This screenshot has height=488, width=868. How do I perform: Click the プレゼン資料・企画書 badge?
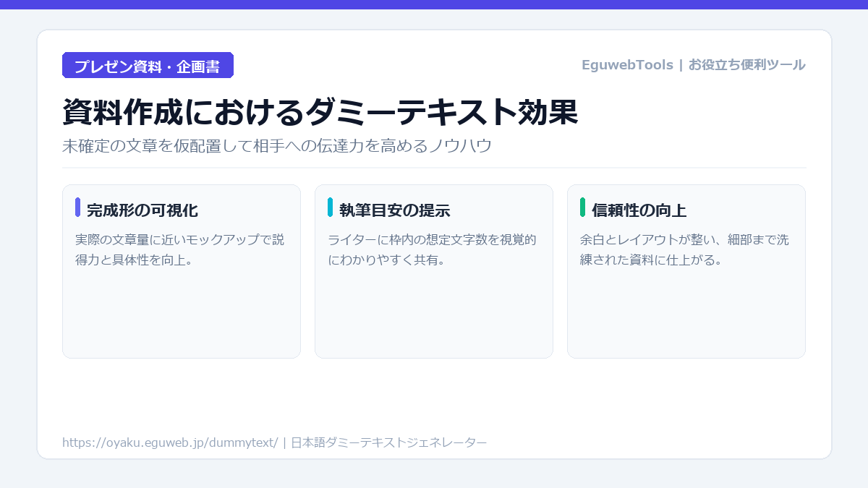[x=148, y=65]
